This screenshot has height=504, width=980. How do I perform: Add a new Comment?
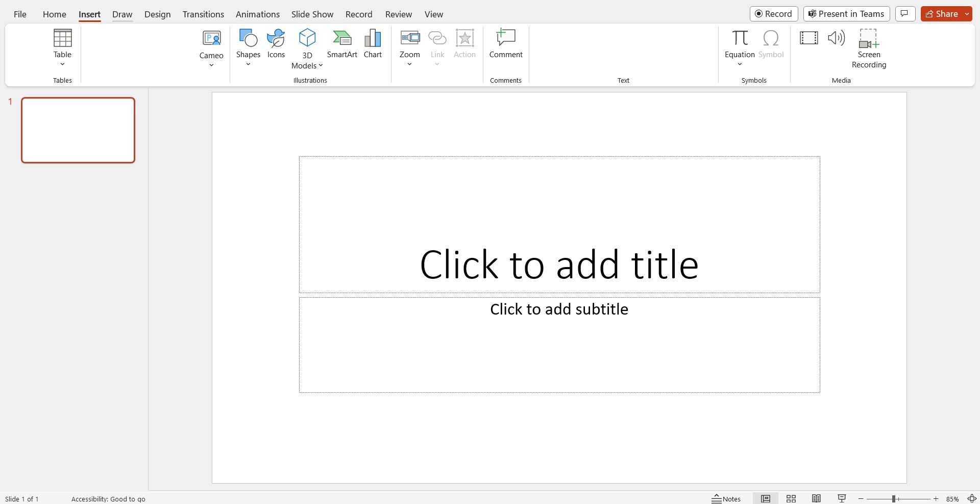(x=506, y=43)
